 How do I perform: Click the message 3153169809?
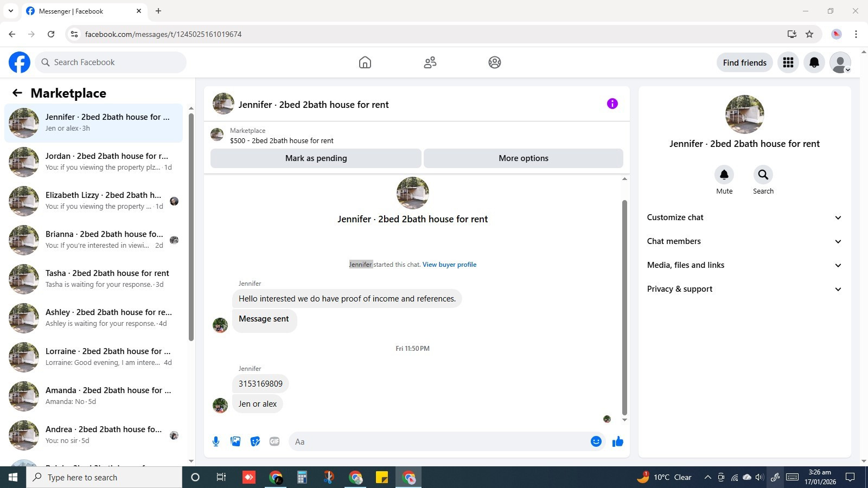point(260,384)
